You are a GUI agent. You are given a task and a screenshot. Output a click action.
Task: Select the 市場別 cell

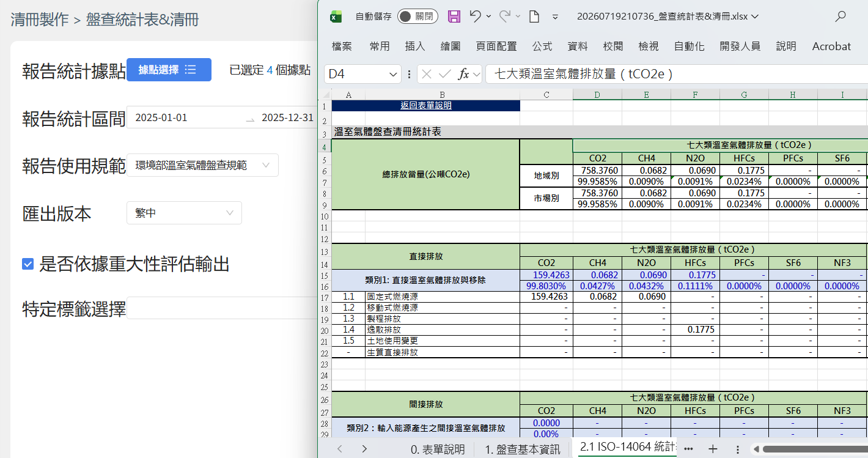click(x=546, y=199)
